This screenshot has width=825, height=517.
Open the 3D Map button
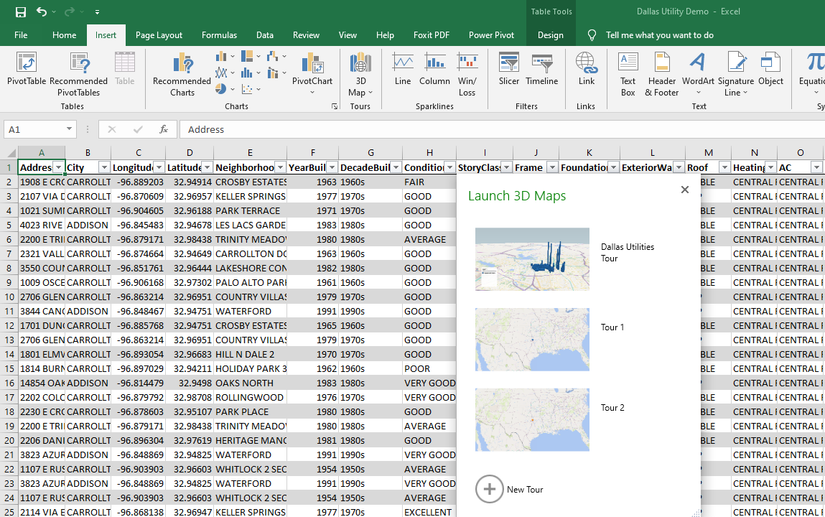point(360,74)
